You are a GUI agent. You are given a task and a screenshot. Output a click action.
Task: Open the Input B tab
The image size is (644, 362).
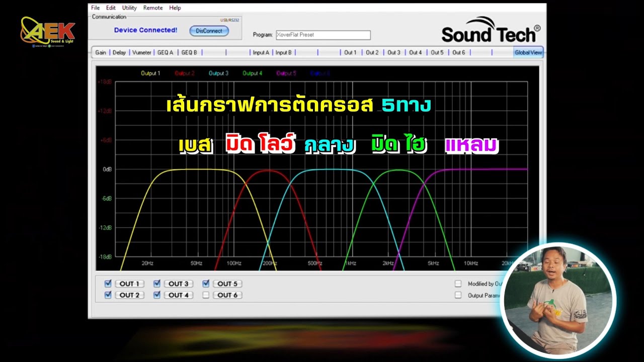[x=283, y=52]
